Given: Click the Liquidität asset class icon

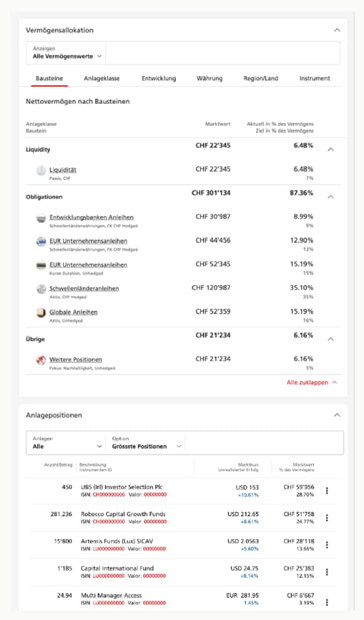Looking at the screenshot, I should 40,170.
